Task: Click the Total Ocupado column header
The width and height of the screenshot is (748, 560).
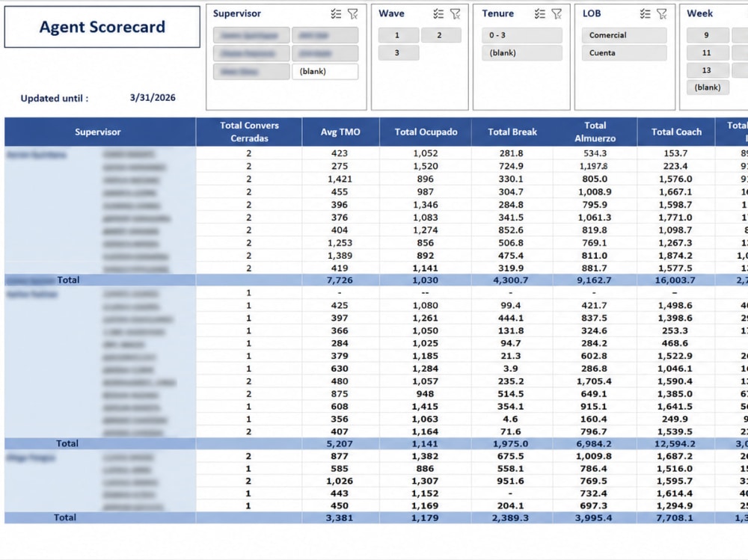Action: pos(426,132)
